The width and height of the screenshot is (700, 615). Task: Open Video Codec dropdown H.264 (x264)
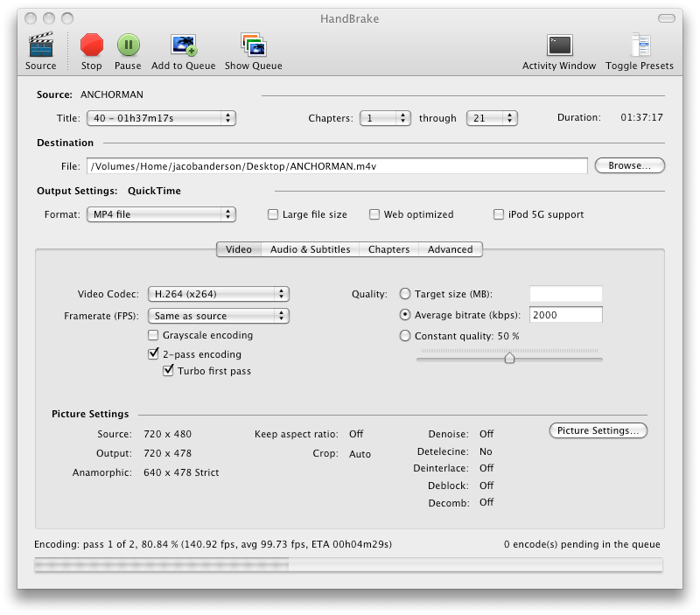click(218, 294)
